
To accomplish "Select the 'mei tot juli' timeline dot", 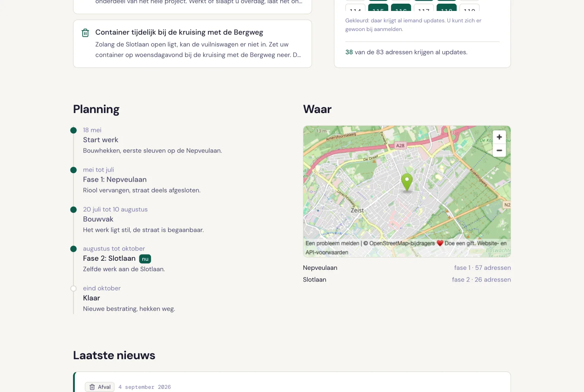I will pos(73,170).
